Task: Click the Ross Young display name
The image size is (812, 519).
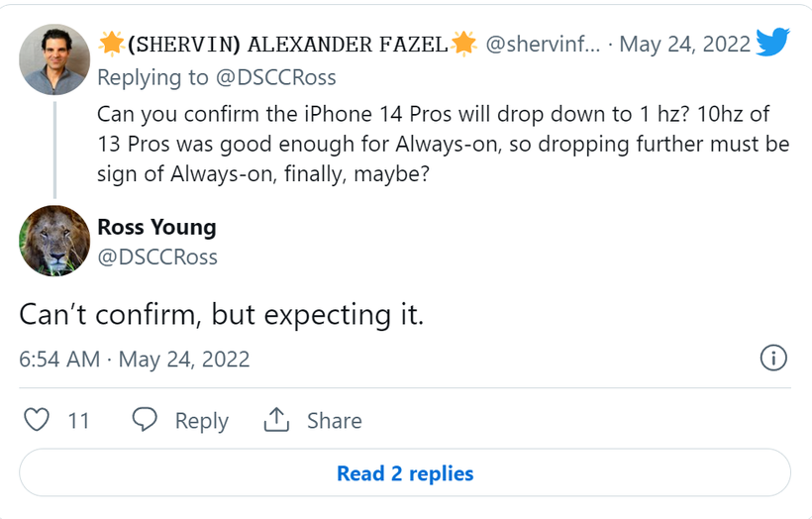Action: point(156,227)
